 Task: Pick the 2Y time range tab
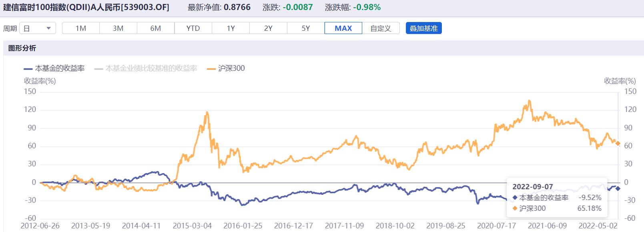pyautogui.click(x=268, y=28)
